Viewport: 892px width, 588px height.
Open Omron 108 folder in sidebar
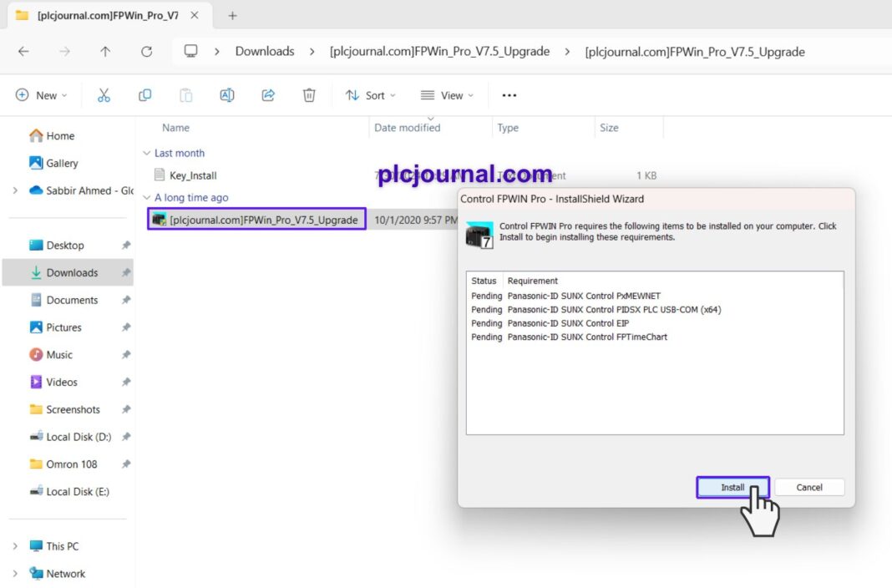[72, 464]
